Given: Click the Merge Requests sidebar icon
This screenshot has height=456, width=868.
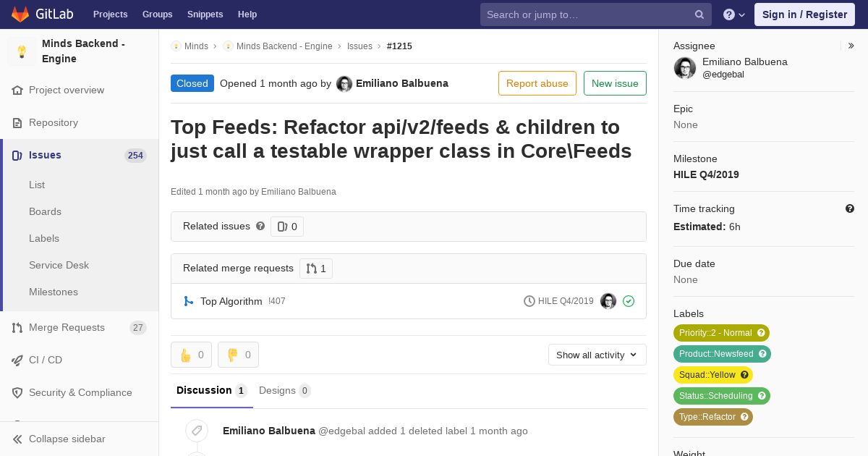Looking at the screenshot, I should click(17, 328).
